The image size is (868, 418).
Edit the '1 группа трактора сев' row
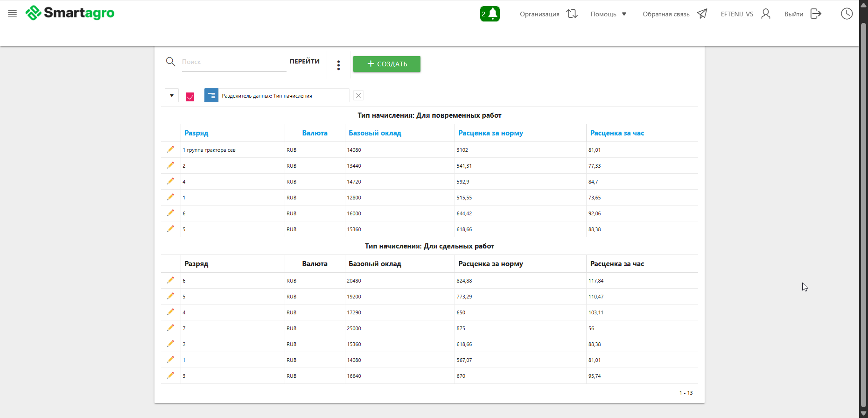(171, 149)
